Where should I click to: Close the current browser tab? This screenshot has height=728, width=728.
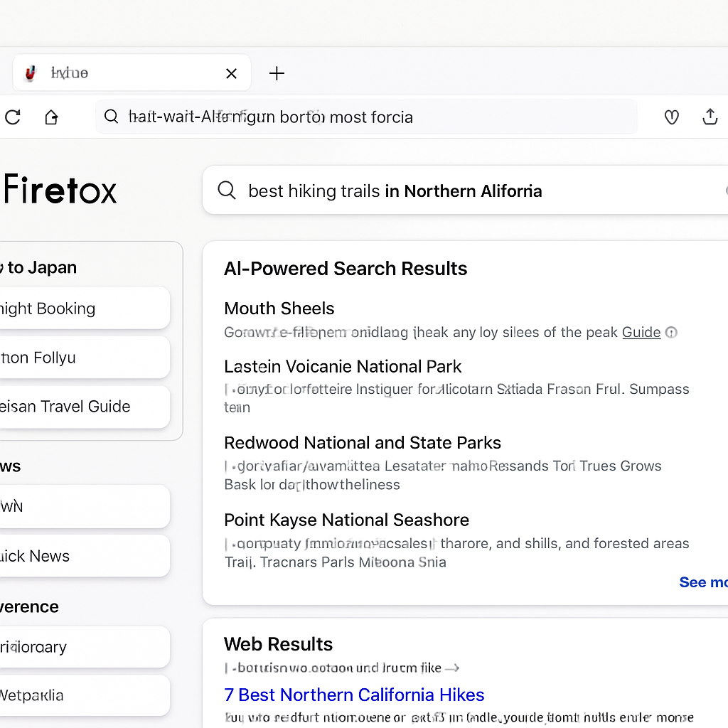231,73
